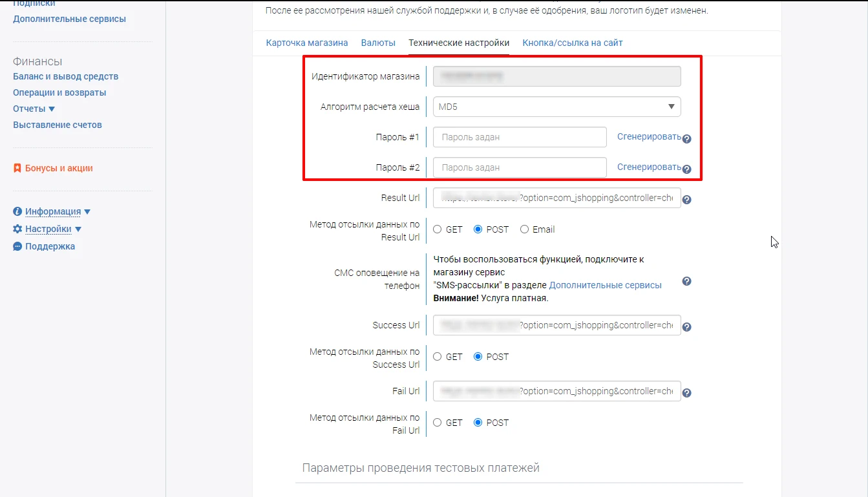Open Баланс и вывод средств
Screen dimensions: 868x497
pyautogui.click(x=66, y=76)
